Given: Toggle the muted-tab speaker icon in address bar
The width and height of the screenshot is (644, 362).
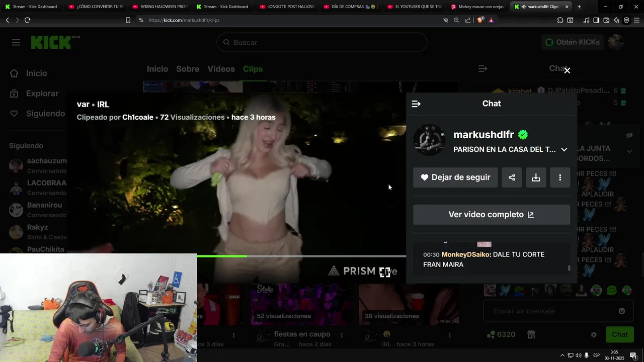Looking at the screenshot, I should (x=445, y=20).
